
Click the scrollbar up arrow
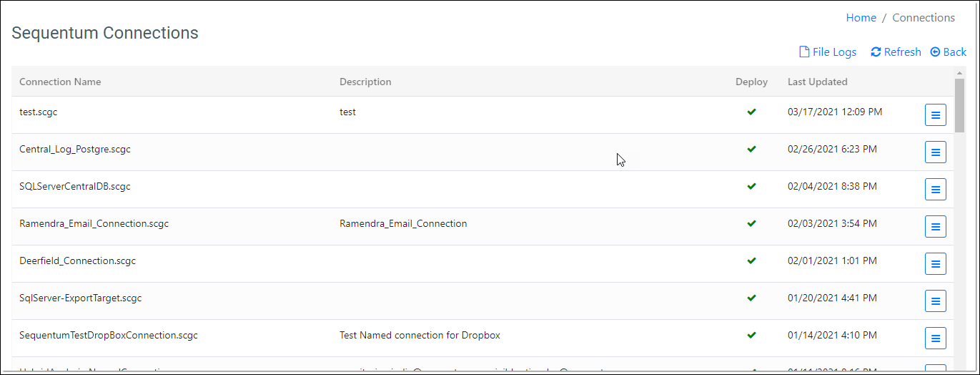(x=959, y=72)
